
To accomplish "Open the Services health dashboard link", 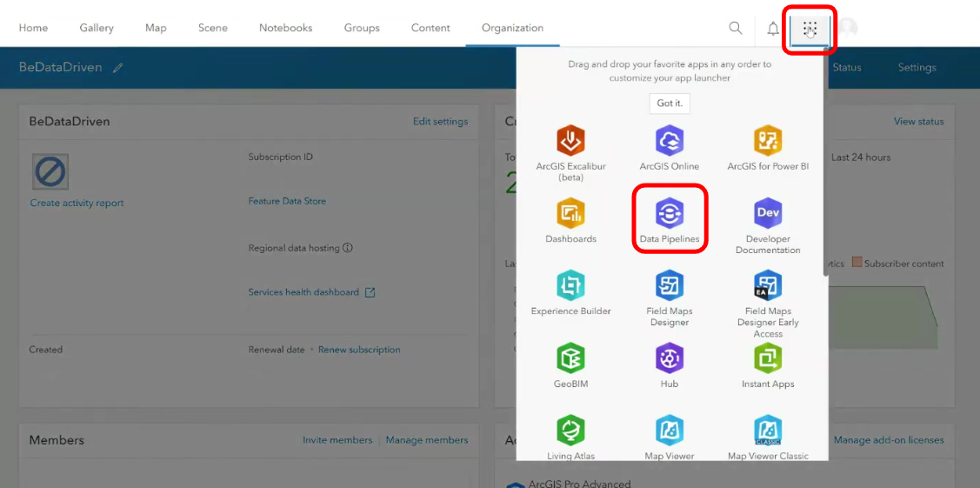I will coord(311,291).
